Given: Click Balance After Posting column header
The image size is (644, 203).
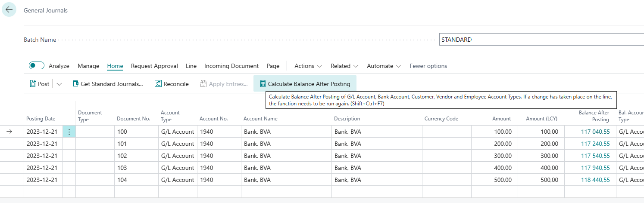Looking at the screenshot, I should coord(594,116).
